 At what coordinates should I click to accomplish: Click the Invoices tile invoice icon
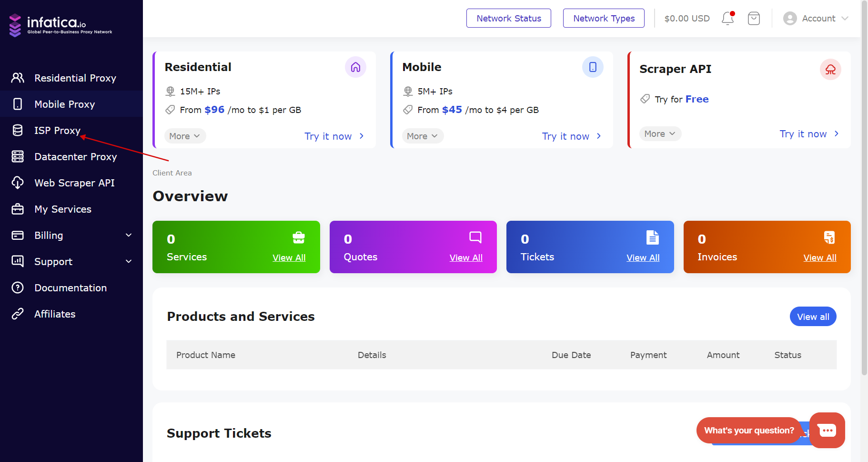(x=829, y=237)
